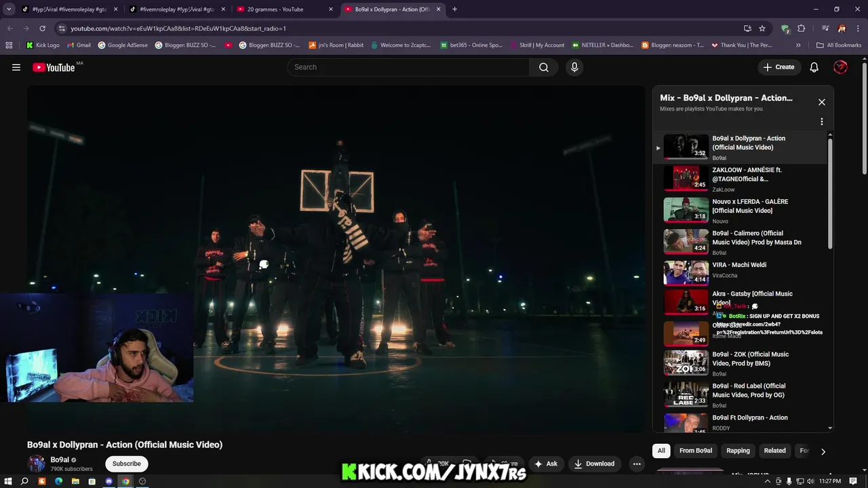Play Bo9al - ZOK from playlist
The width and height of the screenshot is (868, 488).
coord(741,363)
